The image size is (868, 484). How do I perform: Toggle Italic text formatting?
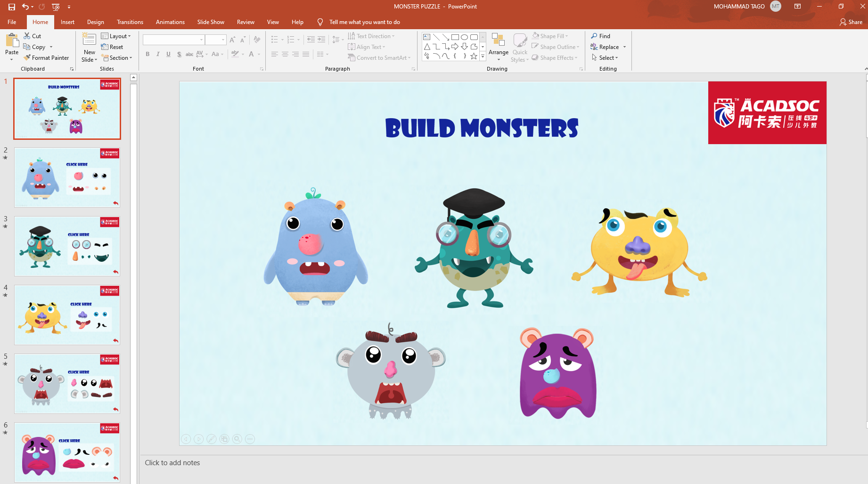[158, 54]
